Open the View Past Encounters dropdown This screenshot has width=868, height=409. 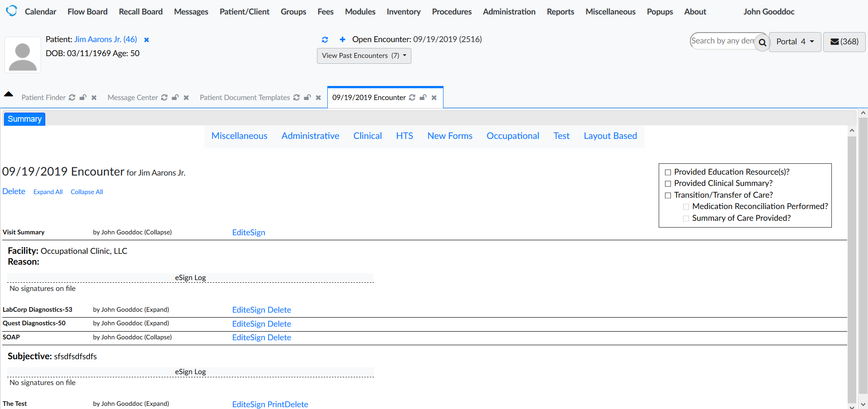coord(363,56)
